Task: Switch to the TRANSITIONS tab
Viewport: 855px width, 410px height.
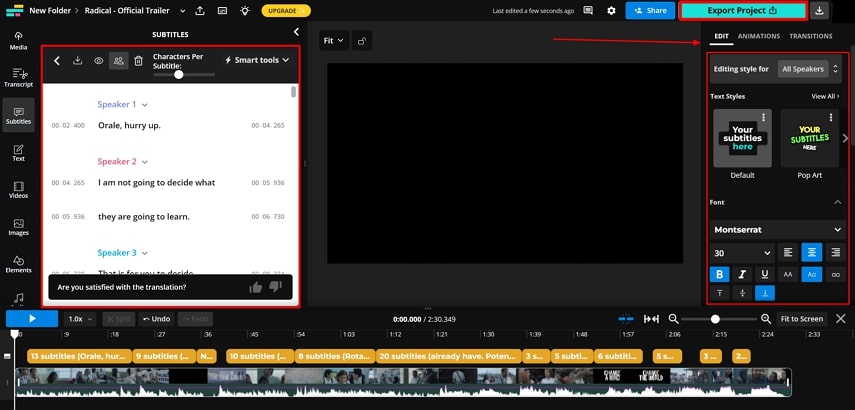Action: pos(811,36)
